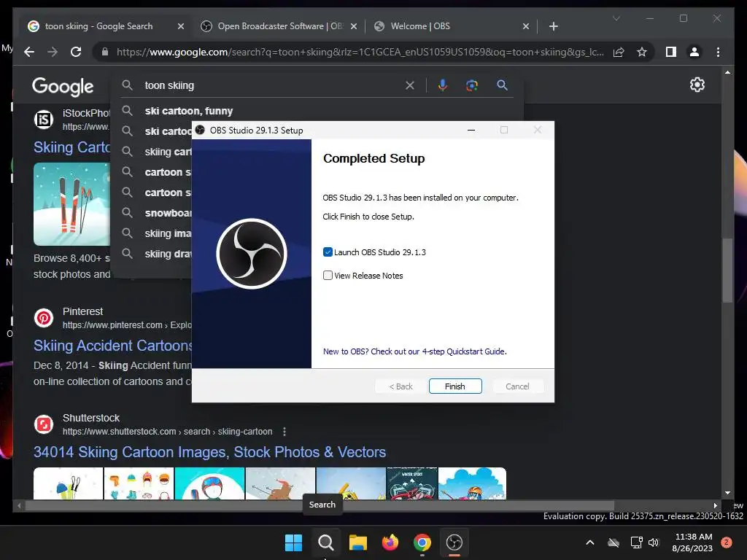Start voice search with the microphone icon
747x560 pixels.
click(x=443, y=85)
